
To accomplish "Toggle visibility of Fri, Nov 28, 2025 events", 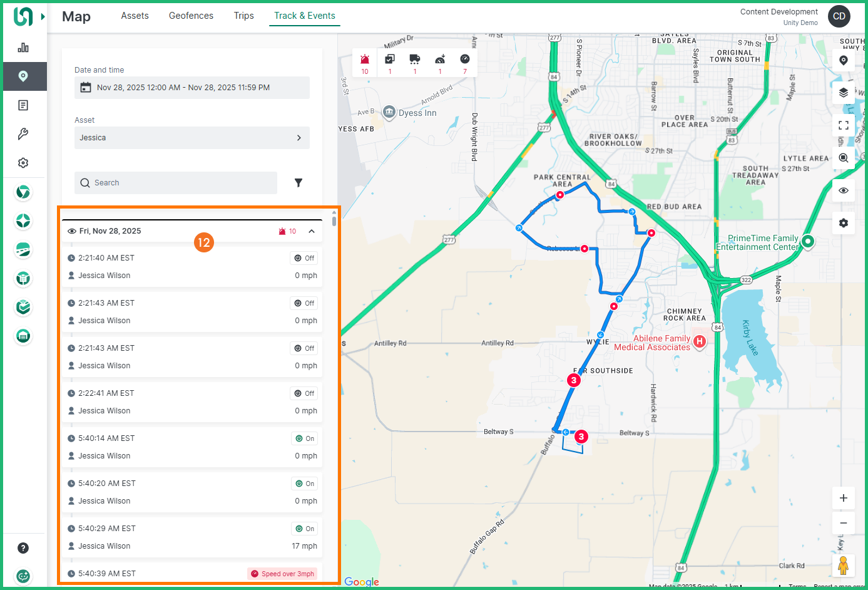I will tap(72, 231).
